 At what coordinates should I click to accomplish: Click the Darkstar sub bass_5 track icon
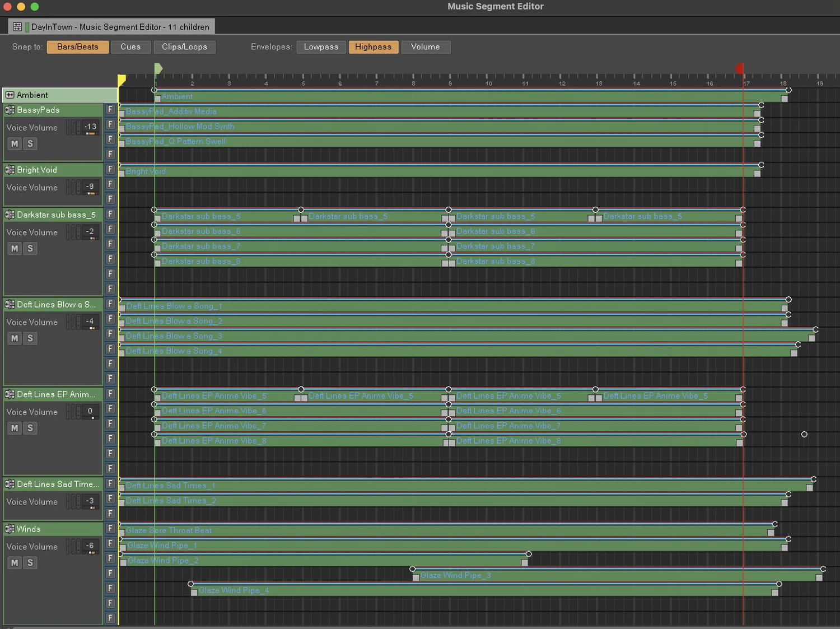[x=10, y=215]
